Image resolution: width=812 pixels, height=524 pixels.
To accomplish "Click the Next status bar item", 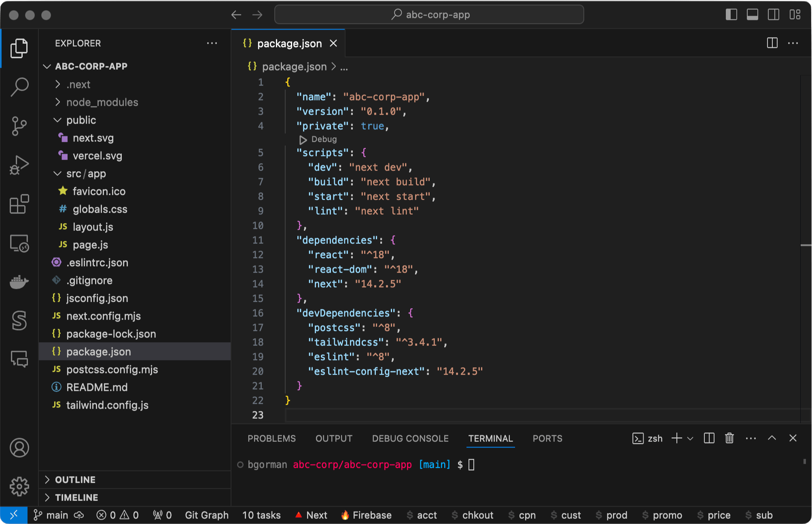I will click(x=311, y=515).
